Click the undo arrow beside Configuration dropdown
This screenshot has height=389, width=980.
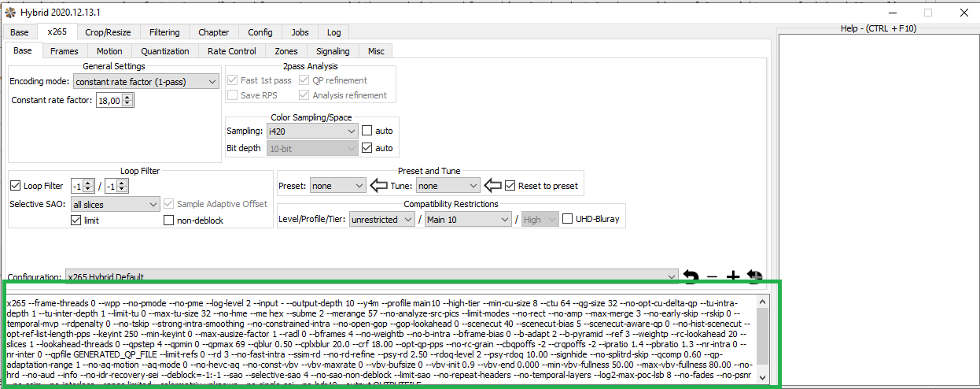click(x=691, y=276)
